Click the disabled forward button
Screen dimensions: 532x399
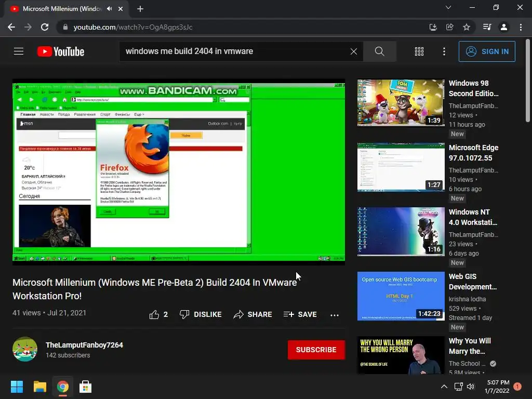click(28, 27)
